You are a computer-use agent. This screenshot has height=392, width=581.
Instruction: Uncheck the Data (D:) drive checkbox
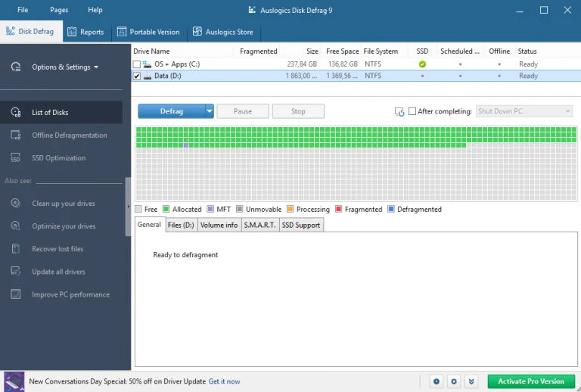pos(137,76)
